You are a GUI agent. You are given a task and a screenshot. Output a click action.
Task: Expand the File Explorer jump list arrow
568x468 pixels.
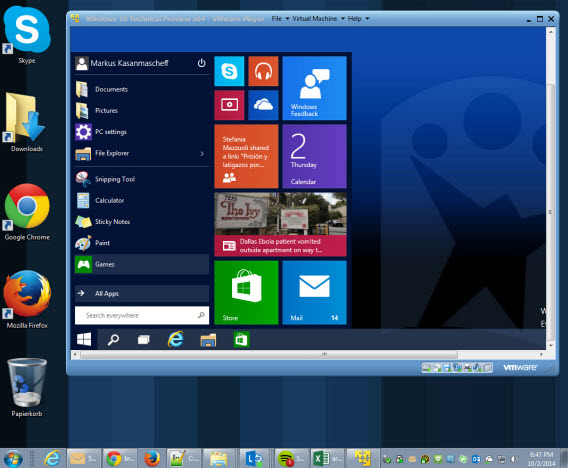(x=202, y=154)
